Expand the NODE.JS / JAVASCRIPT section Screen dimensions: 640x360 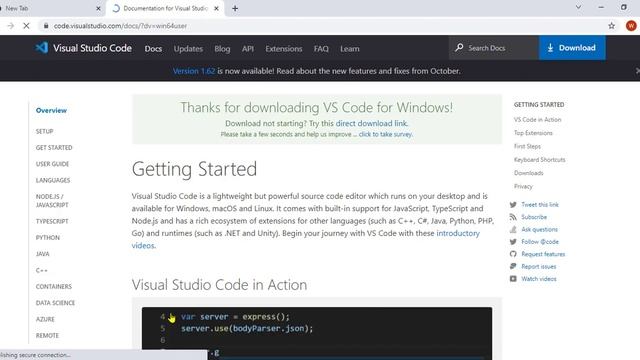coord(52,200)
